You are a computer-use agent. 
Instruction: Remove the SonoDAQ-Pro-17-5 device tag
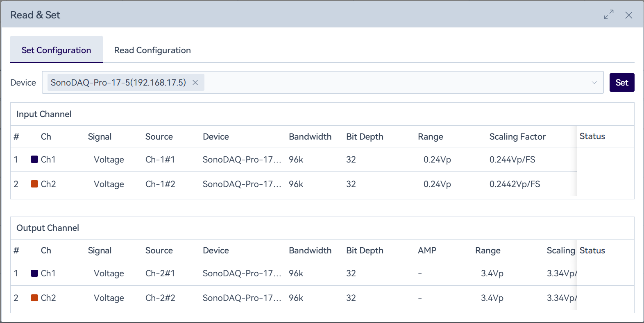coord(195,83)
